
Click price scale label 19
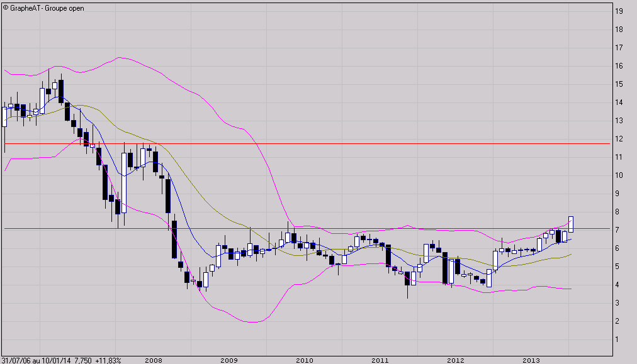pos(619,11)
